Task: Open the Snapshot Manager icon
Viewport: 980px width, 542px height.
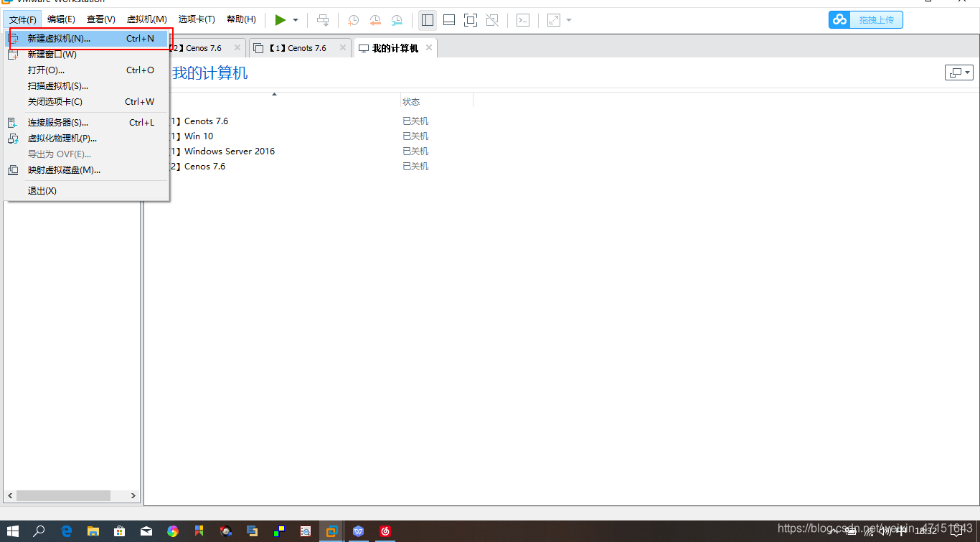Action: [x=397, y=20]
